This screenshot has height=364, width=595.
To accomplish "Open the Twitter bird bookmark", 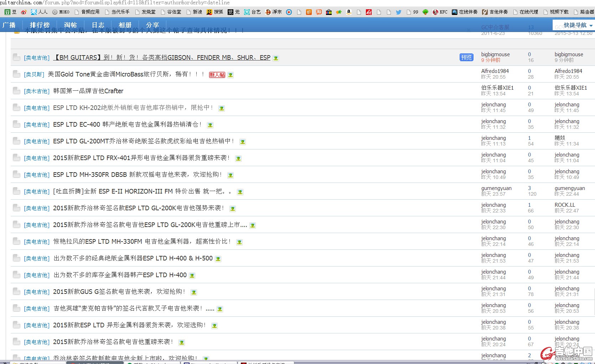I will pyautogui.click(x=399, y=12).
